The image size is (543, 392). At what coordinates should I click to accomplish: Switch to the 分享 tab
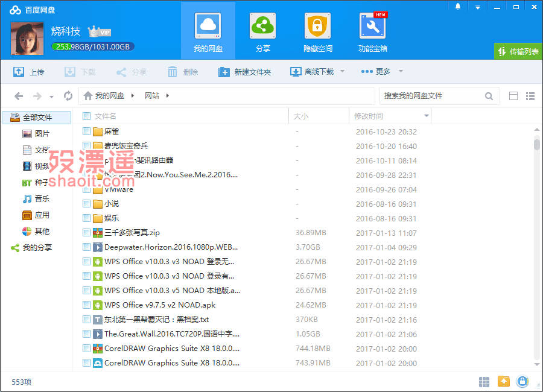263,31
